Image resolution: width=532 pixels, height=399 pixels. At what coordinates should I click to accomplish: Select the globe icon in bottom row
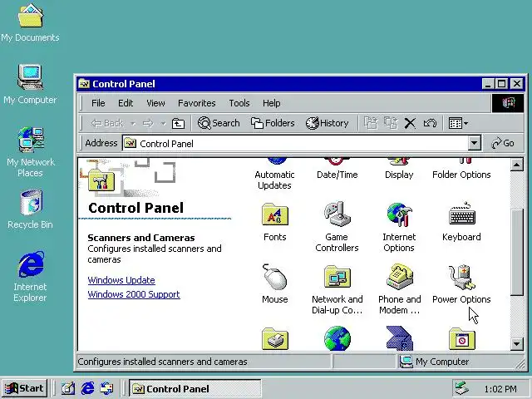[337, 338]
